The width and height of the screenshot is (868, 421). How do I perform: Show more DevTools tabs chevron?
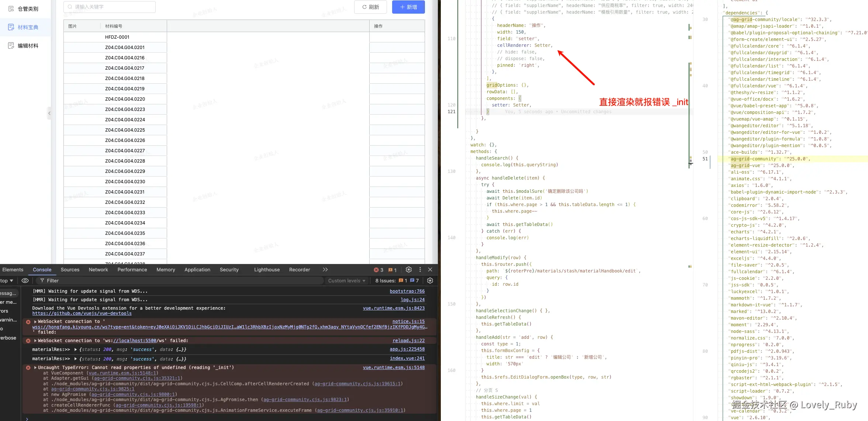pyautogui.click(x=325, y=269)
